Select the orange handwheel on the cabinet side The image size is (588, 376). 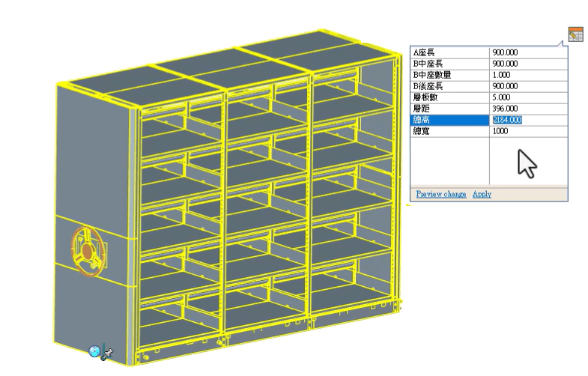pyautogui.click(x=88, y=251)
